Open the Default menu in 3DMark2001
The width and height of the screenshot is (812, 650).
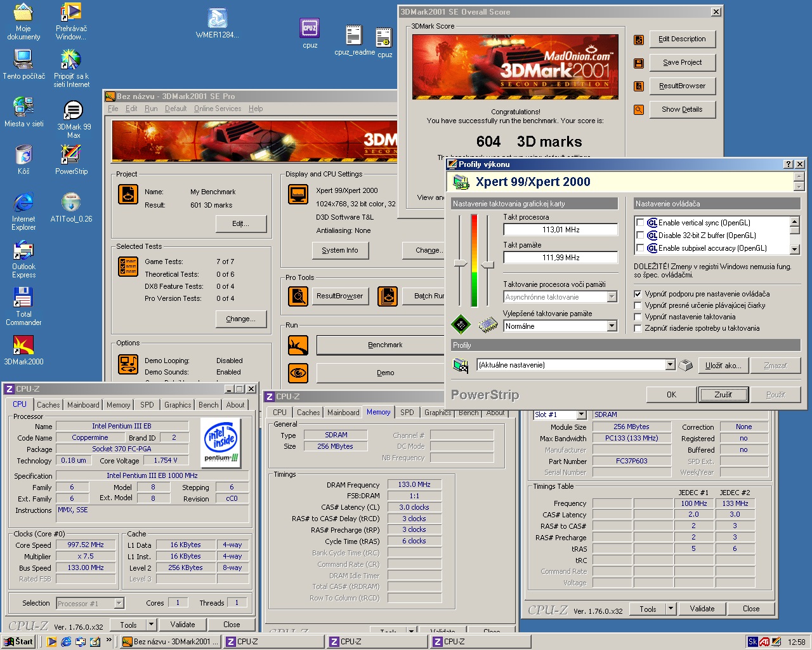[176, 109]
